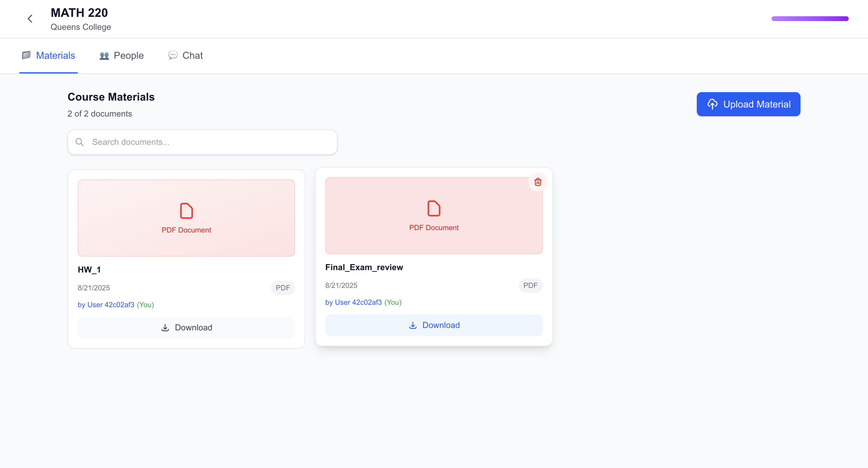Download the HW_1 document

click(x=186, y=328)
